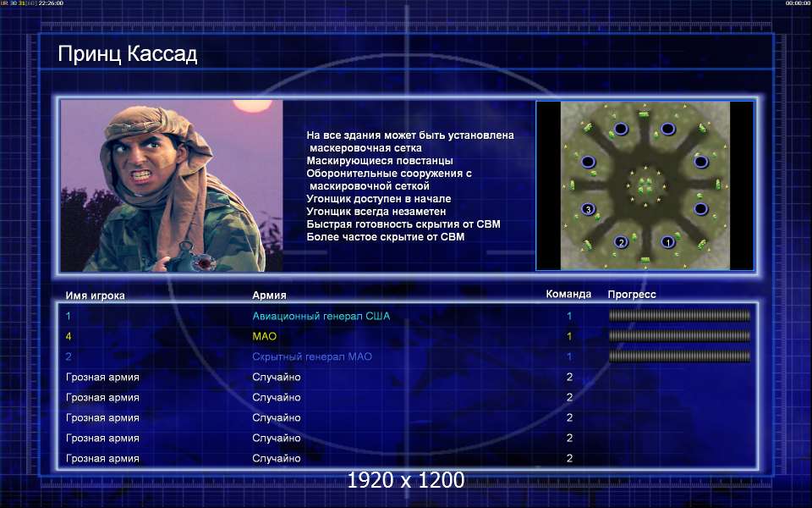The image size is (812, 508).
Task: Click the Угонщик доступен в начале description line
Action: pyautogui.click(x=379, y=198)
